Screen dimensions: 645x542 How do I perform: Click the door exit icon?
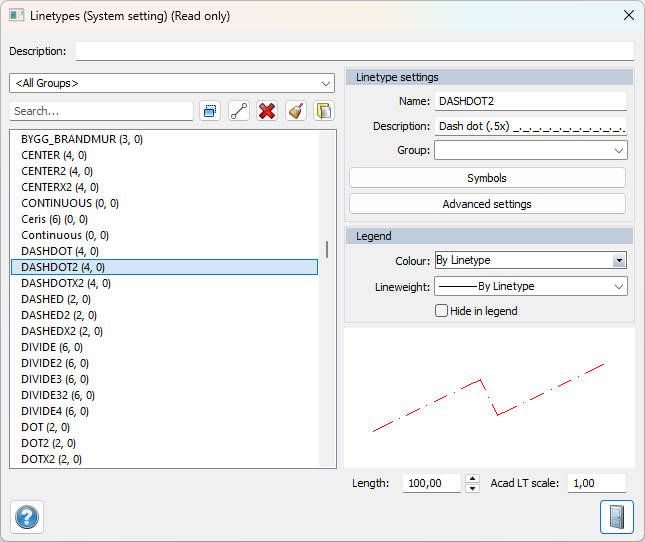coord(616,516)
